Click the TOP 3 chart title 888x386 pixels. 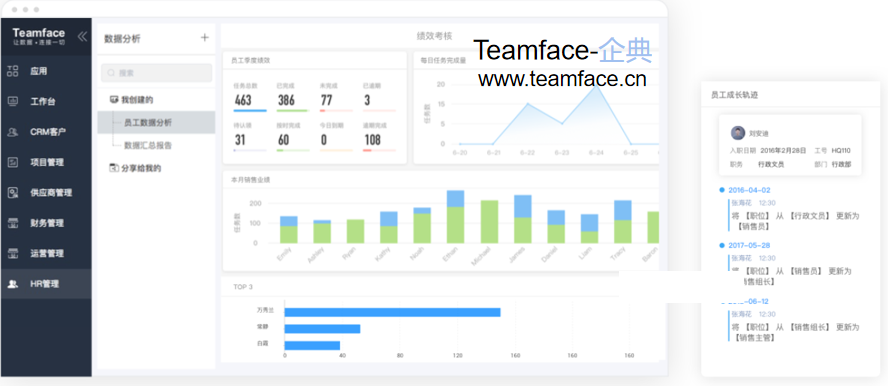243,287
